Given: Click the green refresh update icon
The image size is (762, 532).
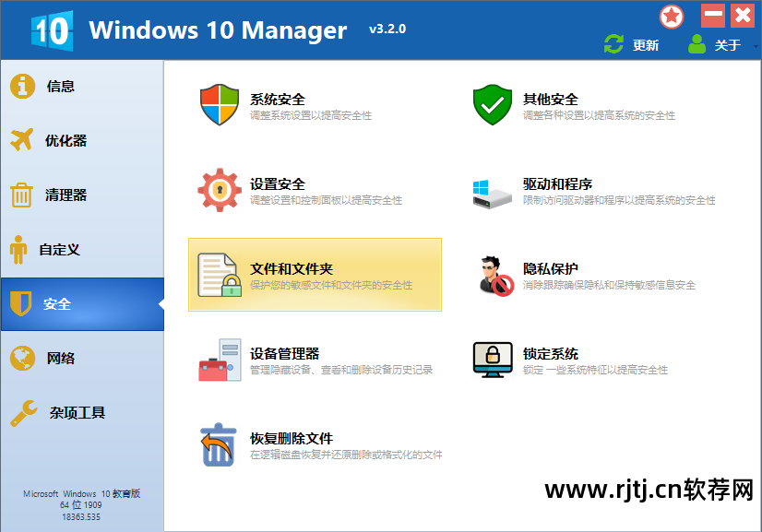Looking at the screenshot, I should point(613,44).
